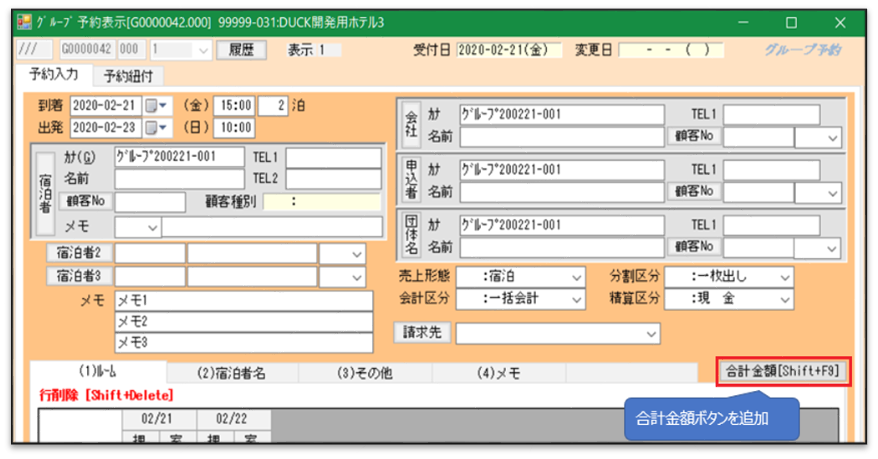Click the G0000042 reservation number field
Image resolution: width=878 pixels, height=459 pixels.
click(86, 49)
